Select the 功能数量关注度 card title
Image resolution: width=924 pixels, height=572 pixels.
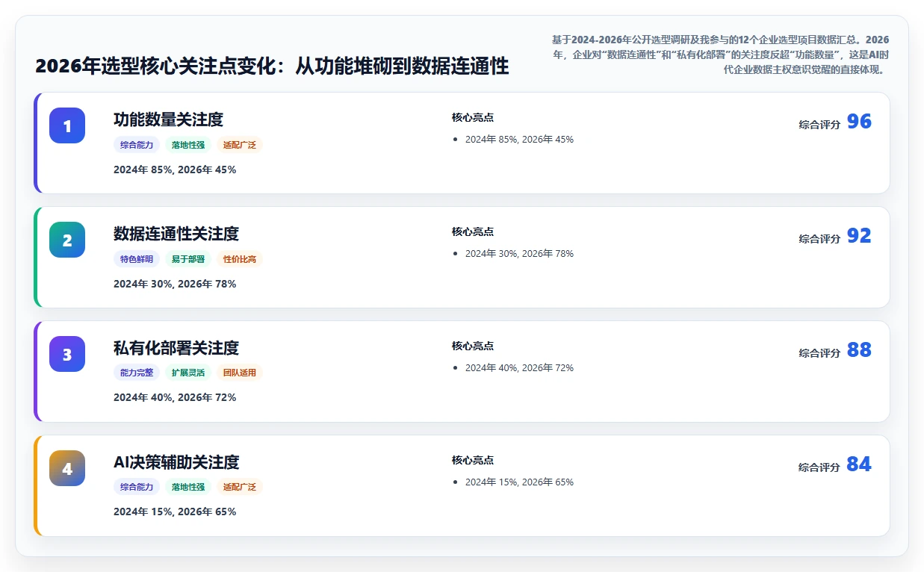point(168,119)
